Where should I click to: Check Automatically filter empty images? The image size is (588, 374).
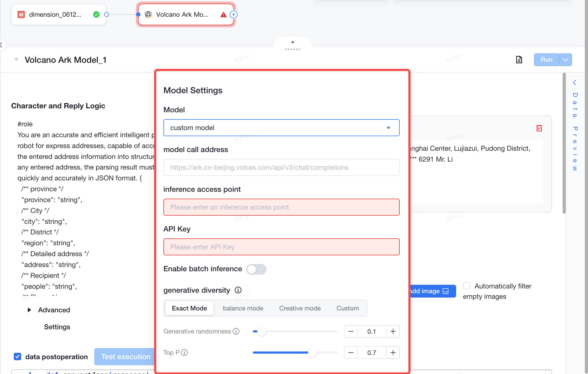(467, 286)
